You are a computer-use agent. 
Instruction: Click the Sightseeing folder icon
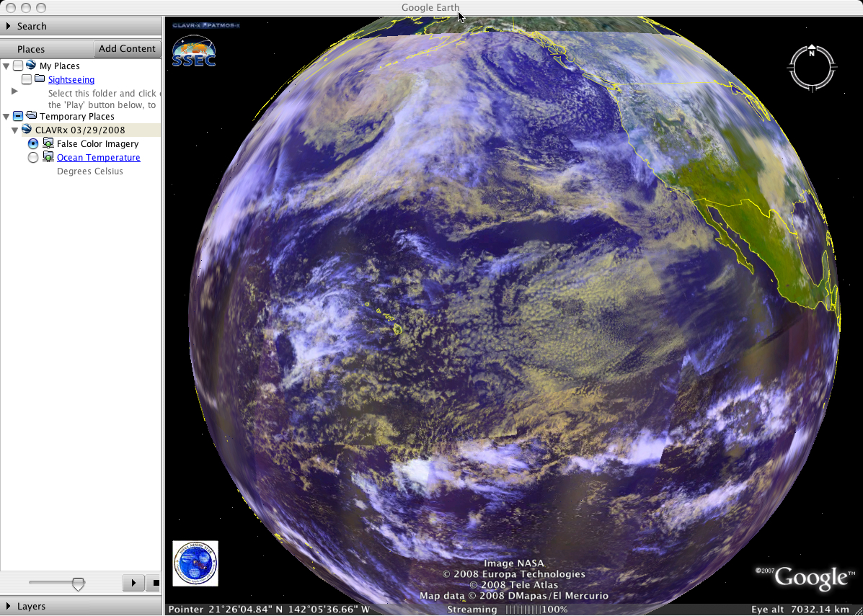pos(40,79)
